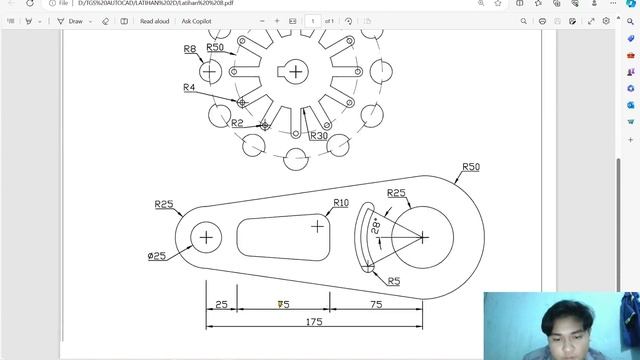This screenshot has width=640, height=360.
Task: Open Browser essentials
Action: [x=575, y=3]
